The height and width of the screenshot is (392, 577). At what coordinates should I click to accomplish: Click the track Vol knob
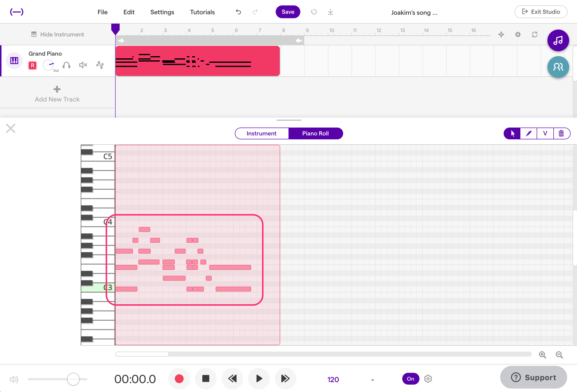point(48,65)
